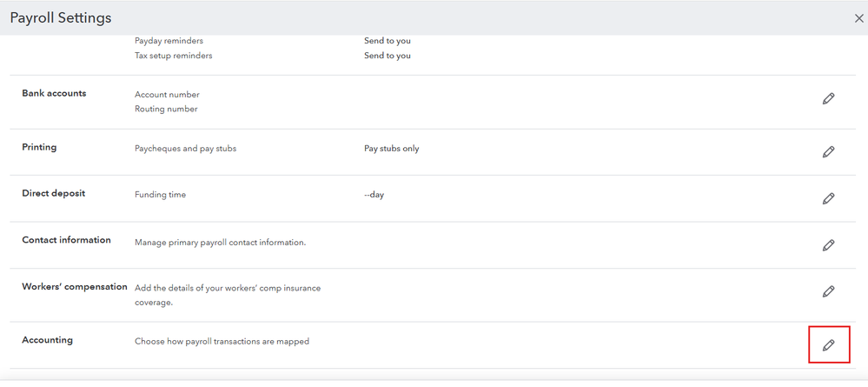Select the Bank accounts section heading
This screenshot has width=868, height=387.
(x=54, y=93)
